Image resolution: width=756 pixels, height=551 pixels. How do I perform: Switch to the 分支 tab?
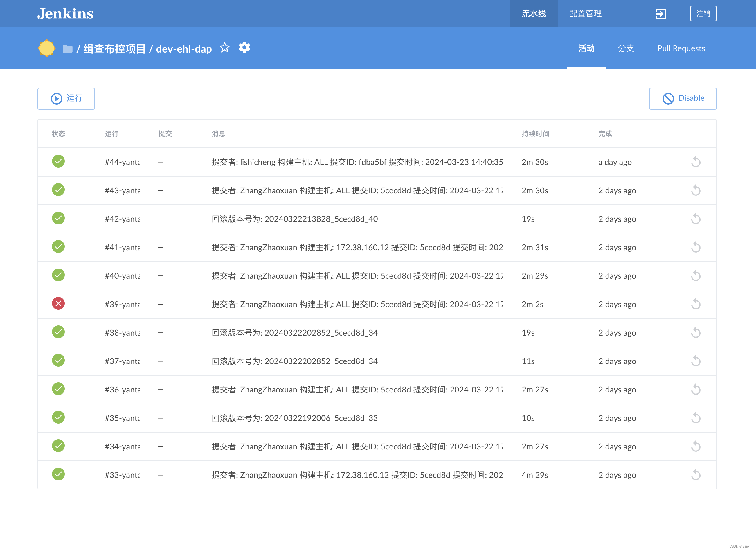click(x=626, y=48)
